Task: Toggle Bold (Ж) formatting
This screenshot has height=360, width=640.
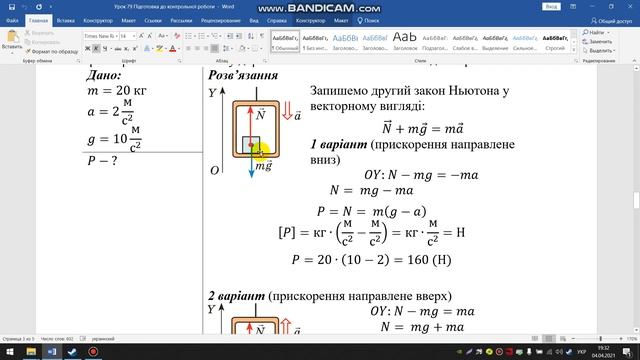Action: click(87, 49)
